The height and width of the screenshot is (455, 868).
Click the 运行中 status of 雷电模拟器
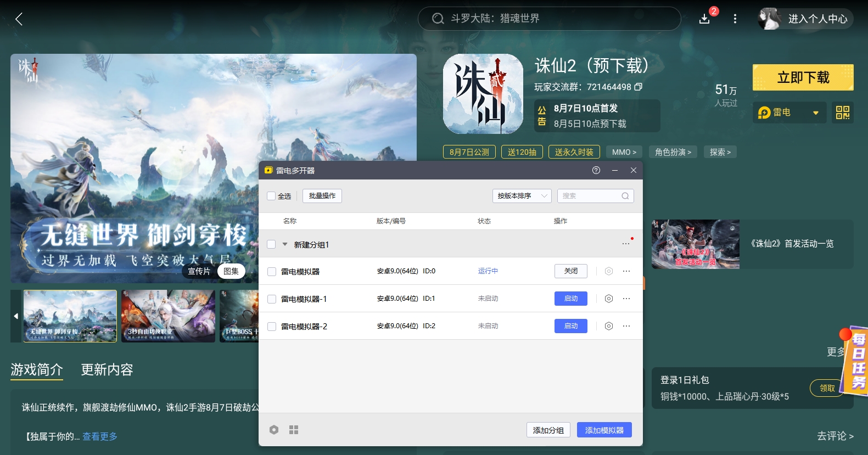pyautogui.click(x=488, y=271)
